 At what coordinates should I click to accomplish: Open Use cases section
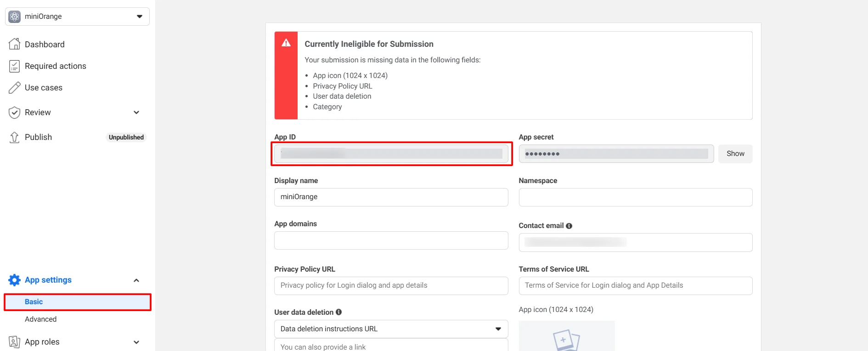[44, 88]
